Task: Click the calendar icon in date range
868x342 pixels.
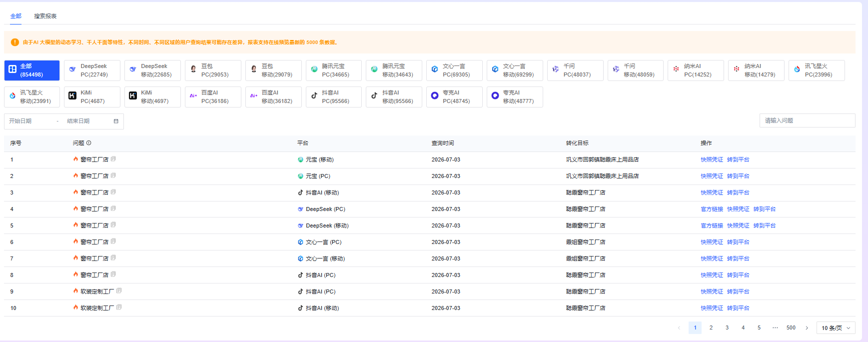Action: 116,121
